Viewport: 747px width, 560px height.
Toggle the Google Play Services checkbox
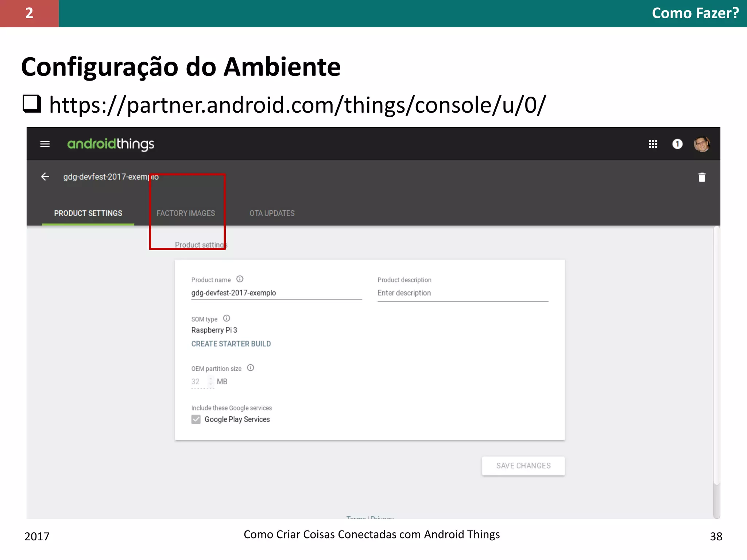pos(196,419)
